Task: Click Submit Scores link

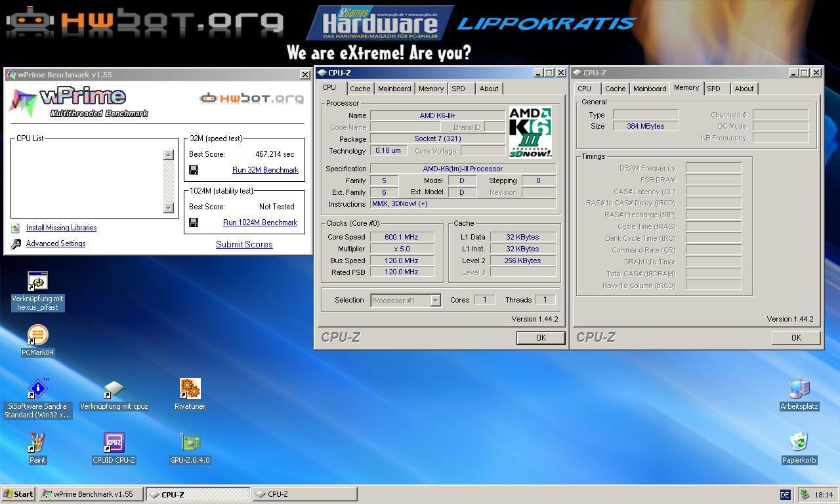Action: coord(244,244)
